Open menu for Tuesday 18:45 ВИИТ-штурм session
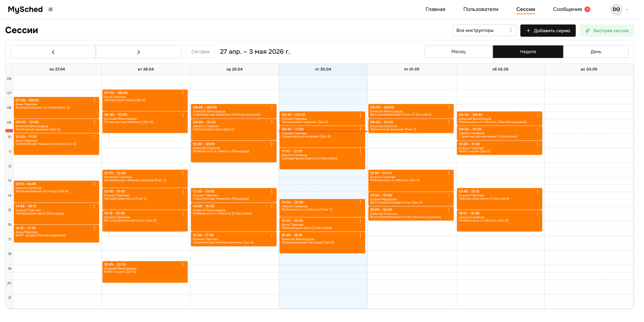The height and width of the screenshot is (322, 644). [x=183, y=265]
